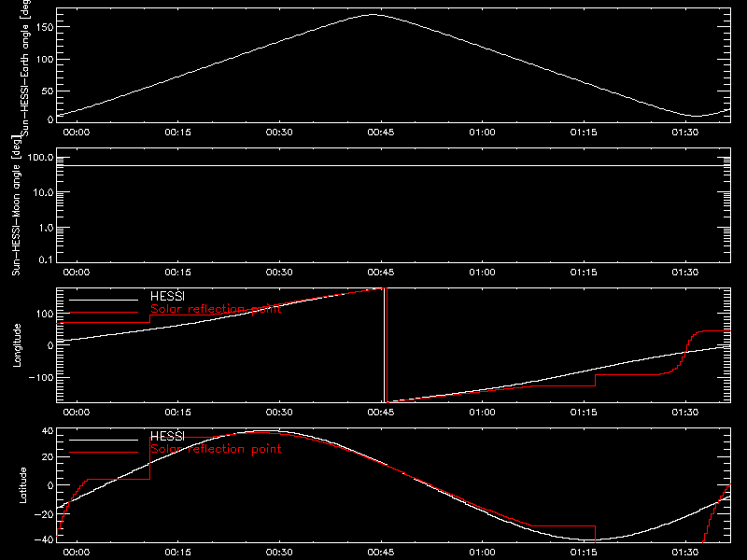
Task: Click the -40 tick on Latitude axis
Action: click(x=44, y=540)
